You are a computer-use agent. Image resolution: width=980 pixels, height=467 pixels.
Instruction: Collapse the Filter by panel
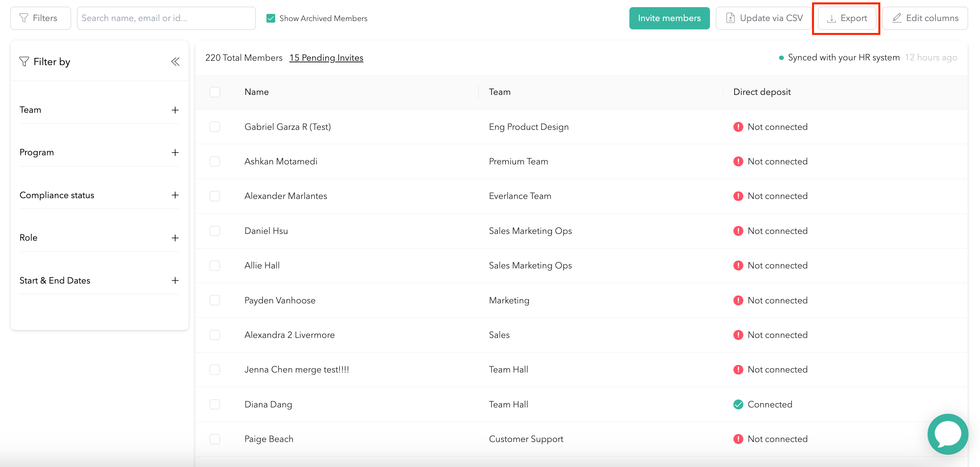(x=175, y=62)
